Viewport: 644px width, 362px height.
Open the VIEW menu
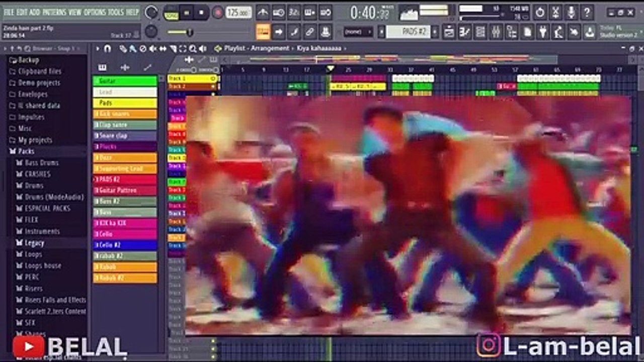coord(74,12)
